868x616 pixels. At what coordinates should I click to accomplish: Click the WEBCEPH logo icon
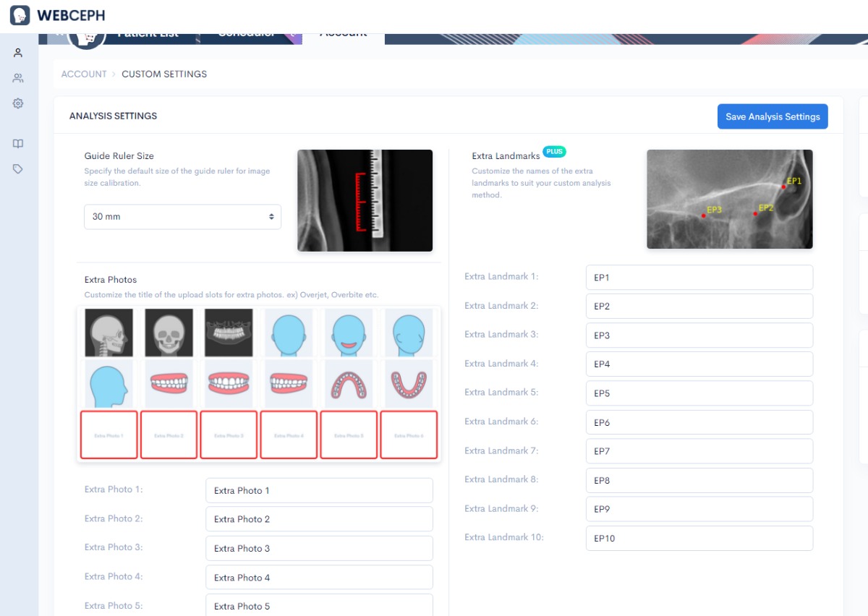tap(20, 15)
